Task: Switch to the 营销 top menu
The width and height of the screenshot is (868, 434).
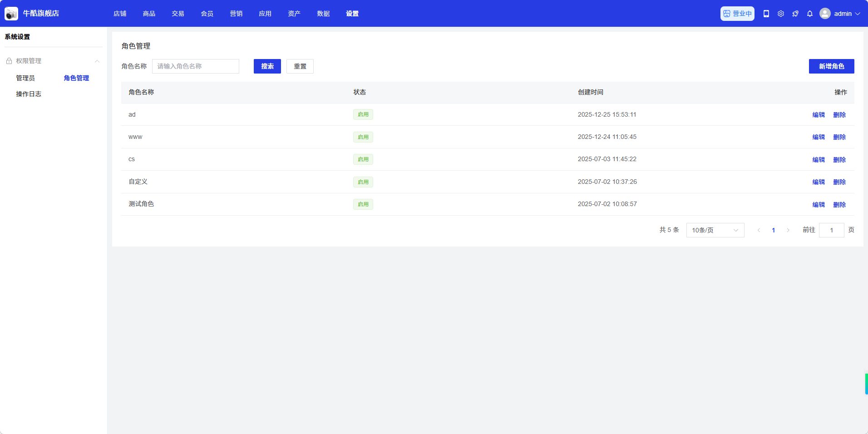Action: point(236,14)
